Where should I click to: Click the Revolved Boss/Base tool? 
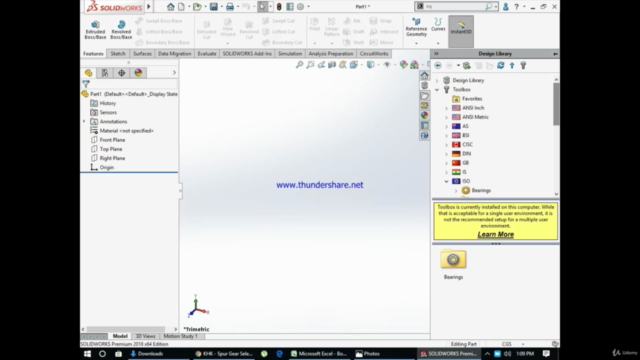pos(121,30)
